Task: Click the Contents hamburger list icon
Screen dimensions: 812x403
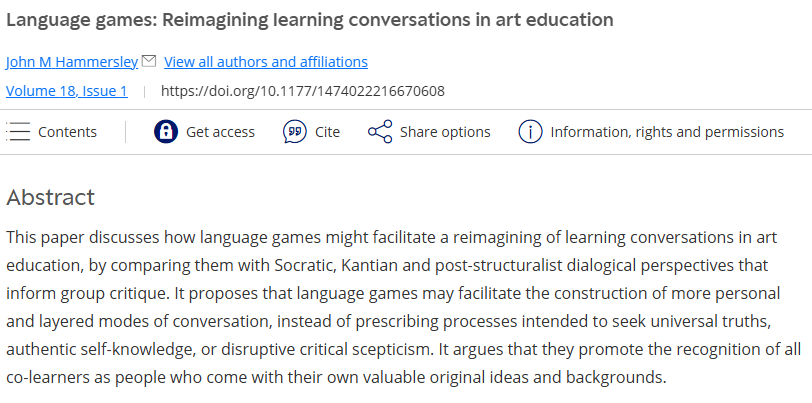Action: click(19, 132)
